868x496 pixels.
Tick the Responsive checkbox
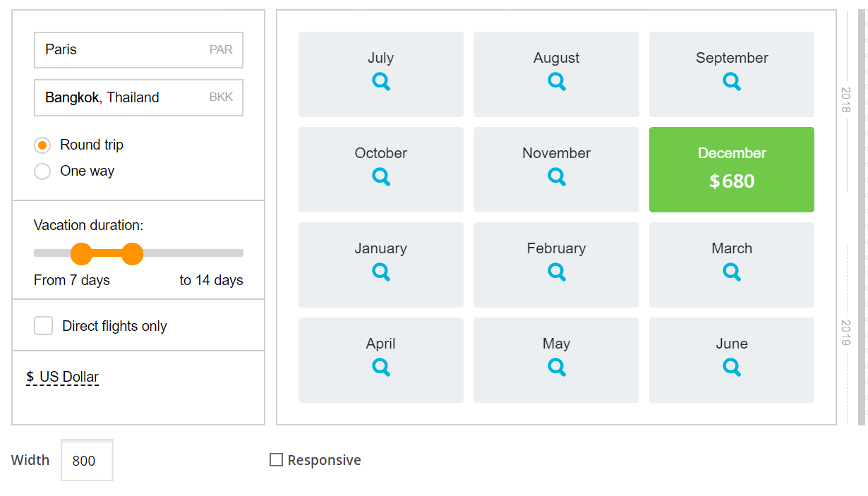[x=276, y=460]
